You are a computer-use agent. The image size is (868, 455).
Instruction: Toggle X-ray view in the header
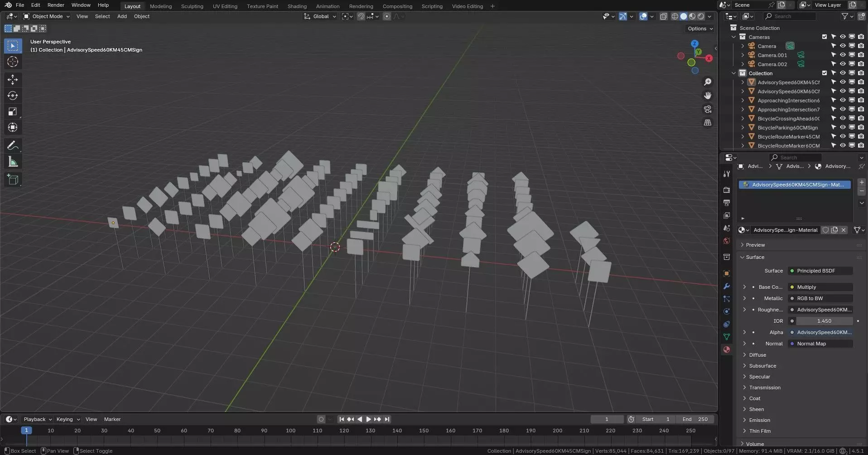pos(664,16)
